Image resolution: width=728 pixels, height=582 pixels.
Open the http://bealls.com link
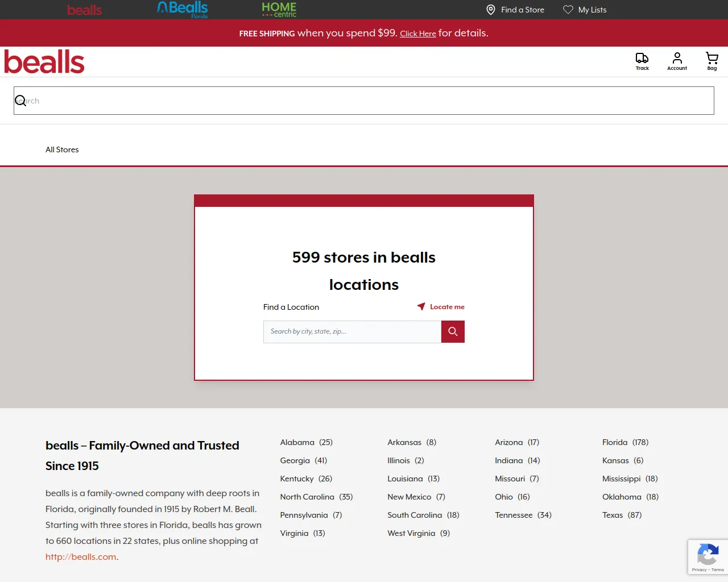coord(81,557)
